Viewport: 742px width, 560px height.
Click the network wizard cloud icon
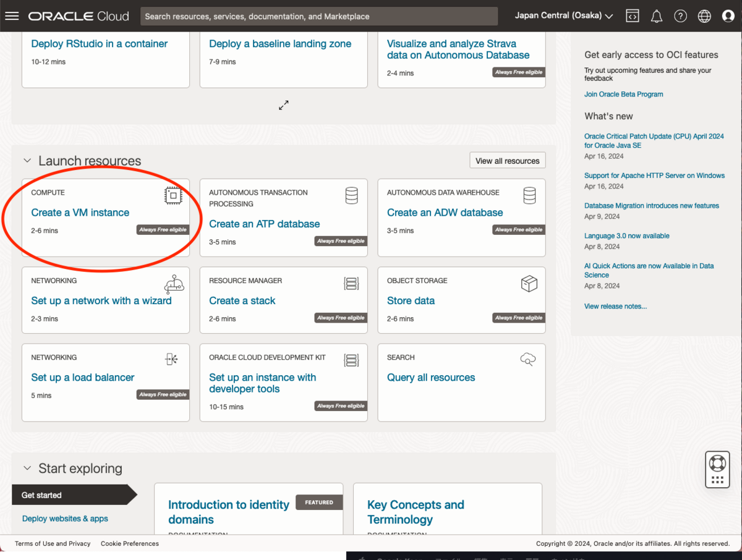(x=174, y=284)
